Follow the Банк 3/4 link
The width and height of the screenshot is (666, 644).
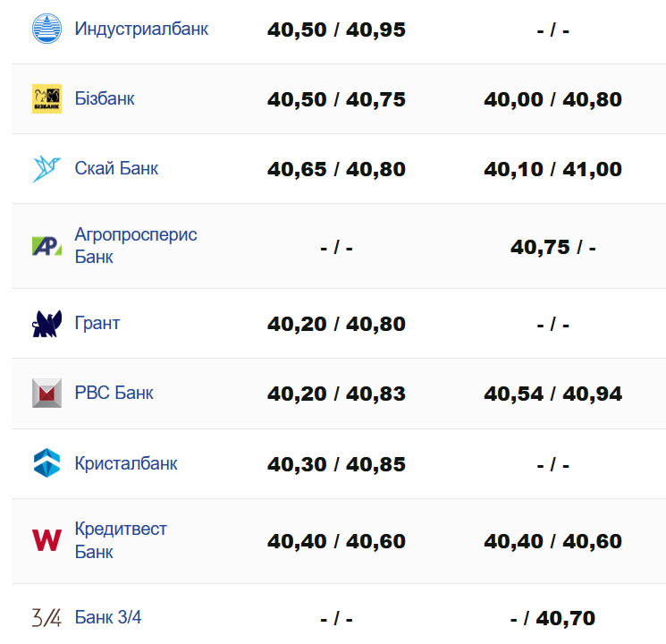108,617
